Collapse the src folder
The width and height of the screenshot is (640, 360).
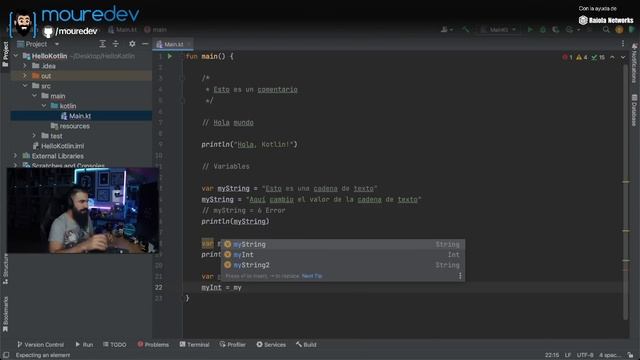[x=25, y=86]
